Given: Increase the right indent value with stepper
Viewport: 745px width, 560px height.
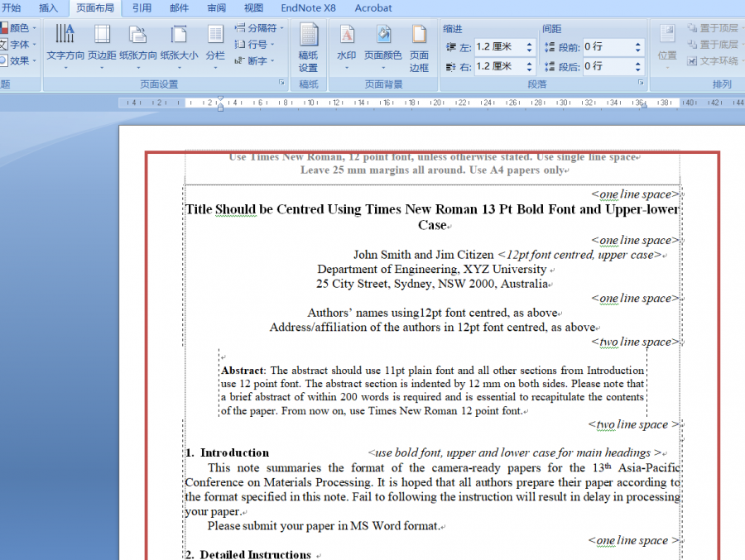Looking at the screenshot, I should tap(530, 62).
